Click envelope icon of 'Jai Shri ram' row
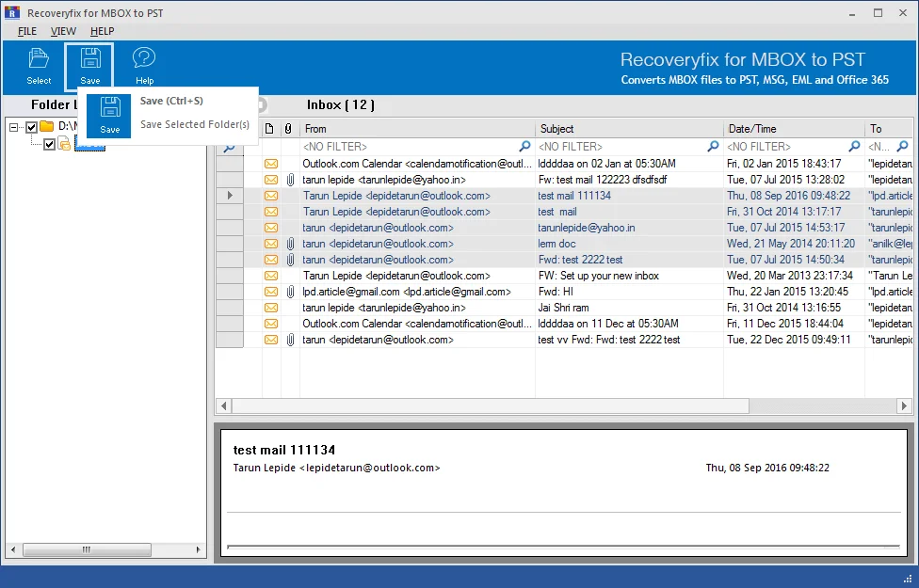The image size is (919, 588). [x=271, y=308]
